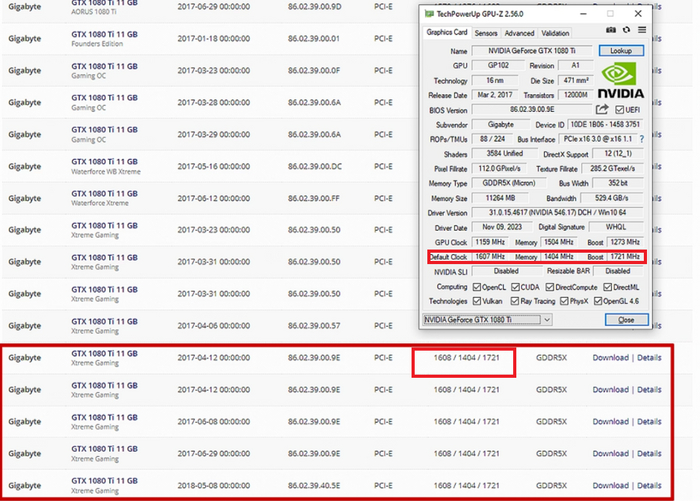Toggle the Vulkan checkbox
The image size is (700, 501).
coord(477,301)
